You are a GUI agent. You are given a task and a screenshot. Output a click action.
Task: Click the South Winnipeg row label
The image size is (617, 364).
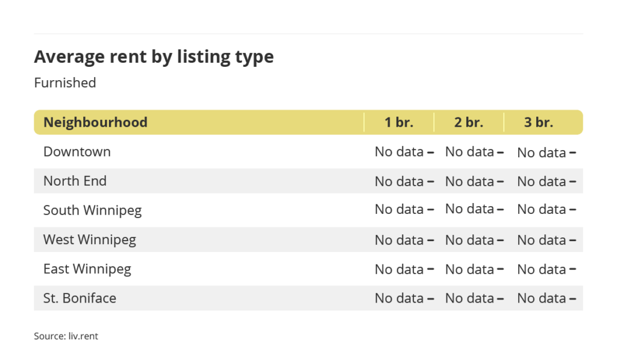point(92,210)
